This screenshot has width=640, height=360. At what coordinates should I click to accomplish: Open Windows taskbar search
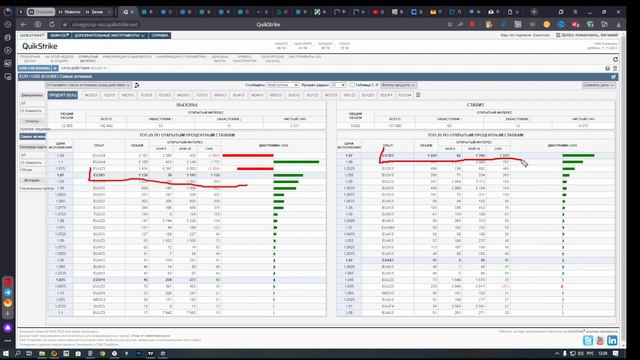coord(18,353)
